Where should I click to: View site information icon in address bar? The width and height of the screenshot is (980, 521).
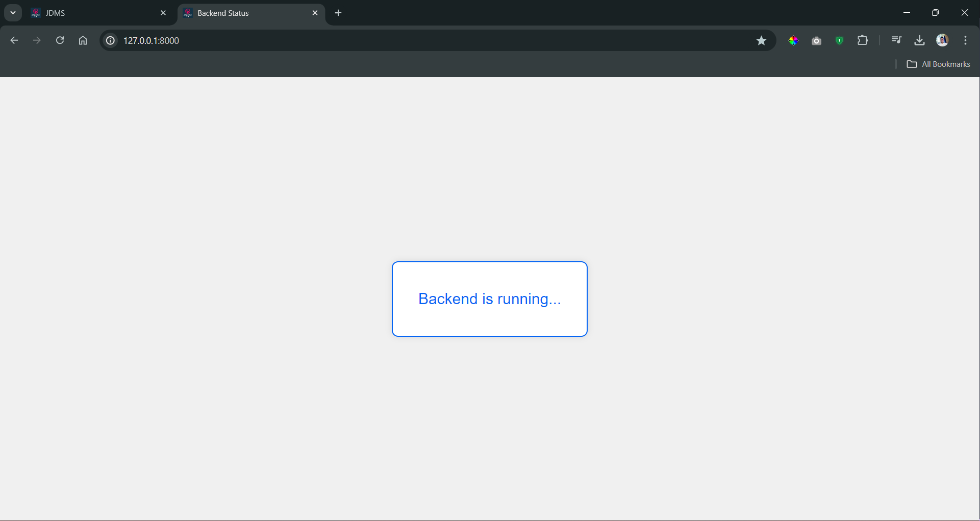coord(110,40)
